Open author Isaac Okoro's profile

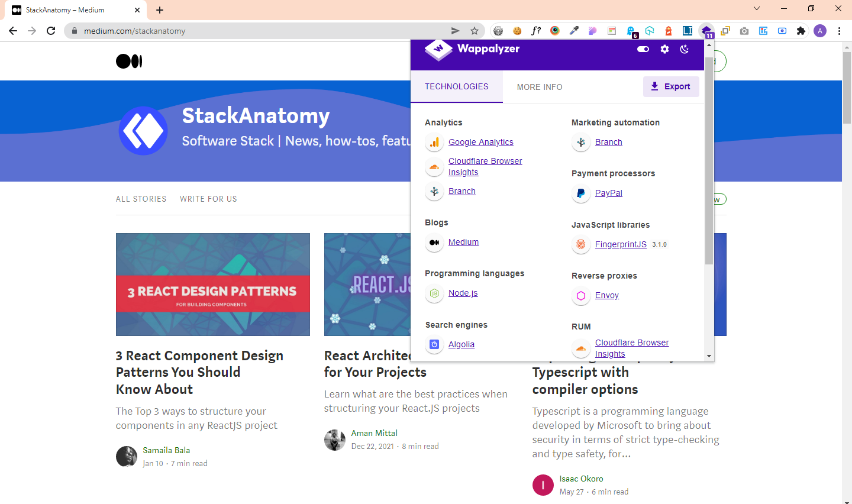point(582,479)
